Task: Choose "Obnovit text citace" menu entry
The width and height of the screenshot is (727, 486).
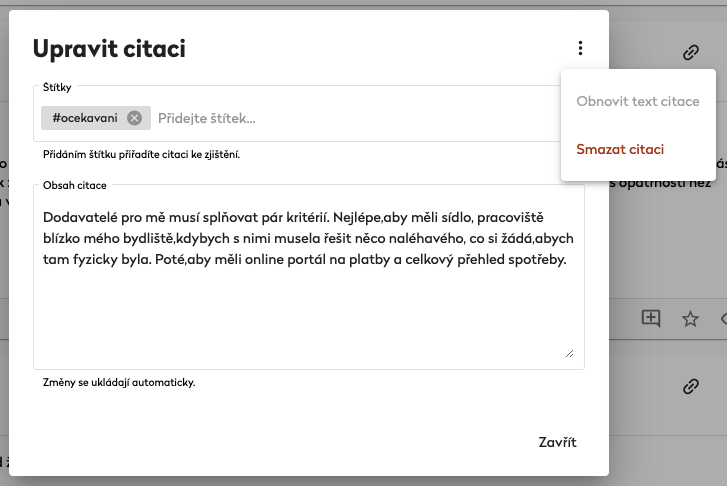Action: 638,101
